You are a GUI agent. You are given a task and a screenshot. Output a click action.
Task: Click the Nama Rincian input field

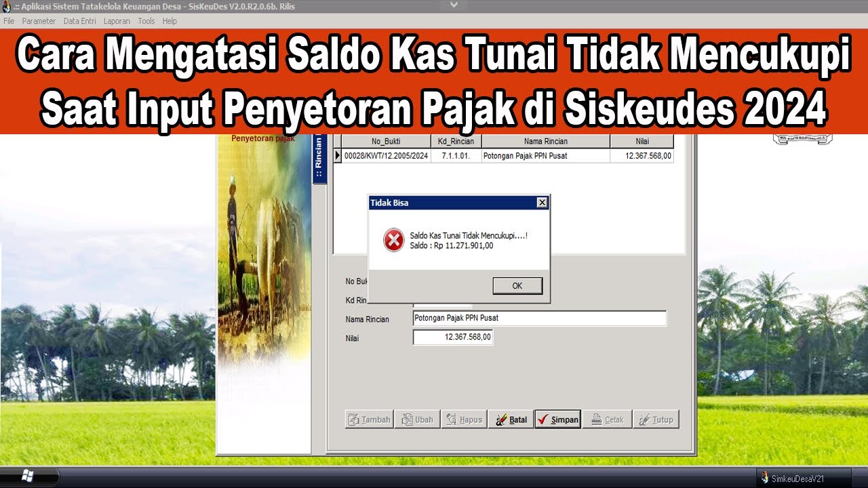540,319
